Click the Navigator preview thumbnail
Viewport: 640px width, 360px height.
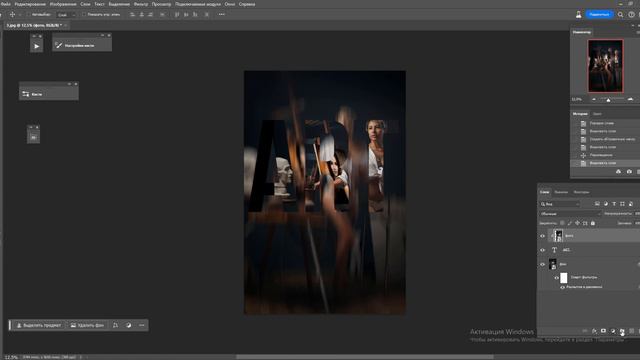605,66
